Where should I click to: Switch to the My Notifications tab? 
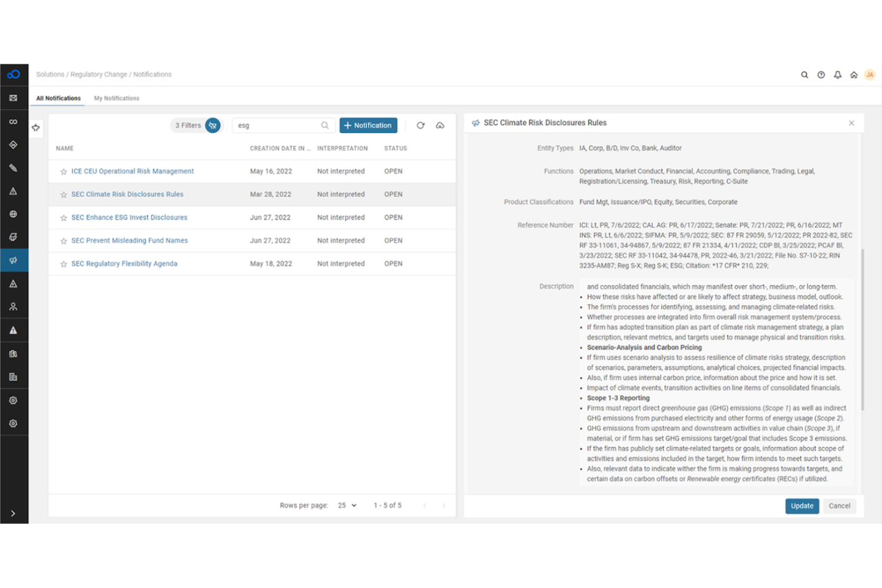[x=117, y=98]
